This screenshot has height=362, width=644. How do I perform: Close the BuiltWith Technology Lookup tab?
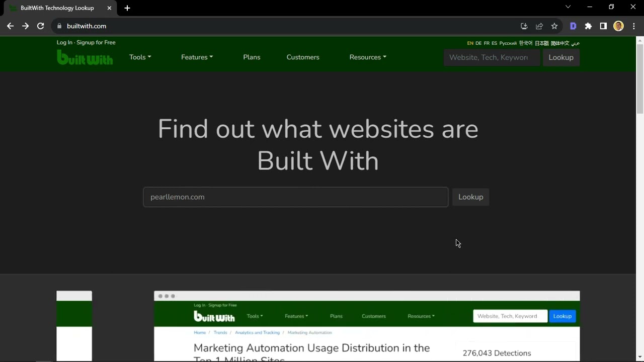[x=109, y=8]
